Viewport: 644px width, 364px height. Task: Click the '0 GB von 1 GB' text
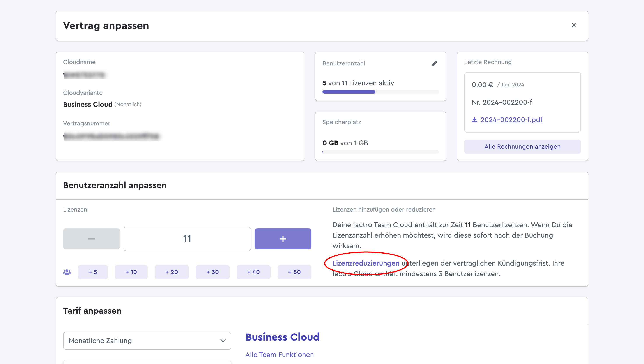click(345, 143)
